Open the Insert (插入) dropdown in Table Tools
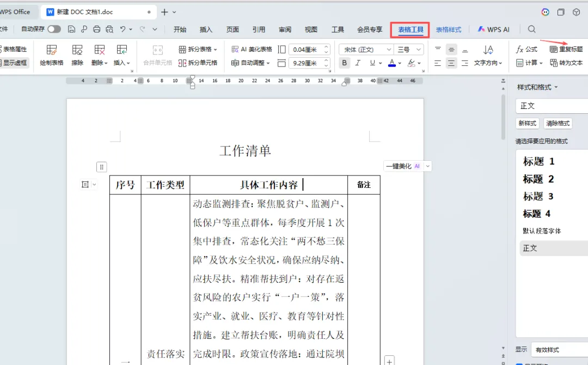 tap(122, 56)
